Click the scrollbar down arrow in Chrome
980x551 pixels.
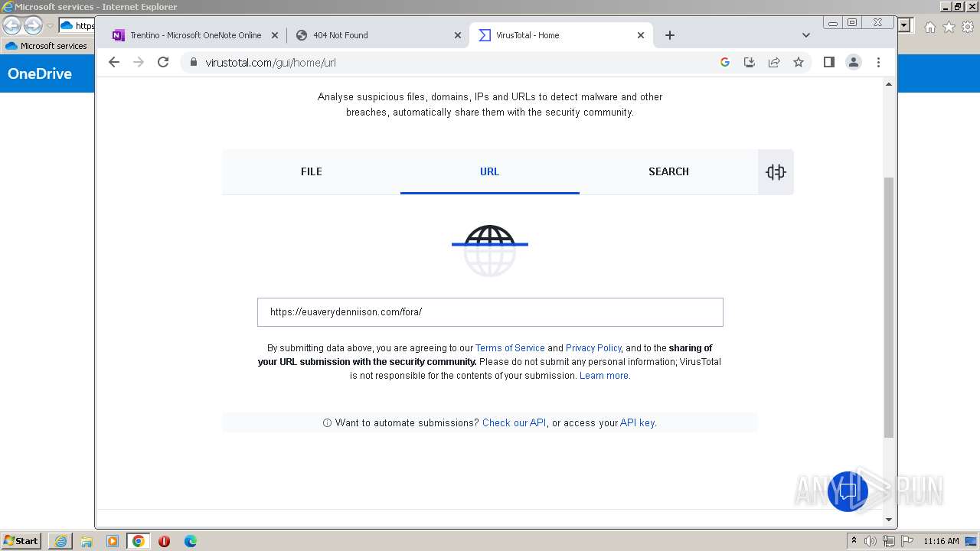coord(889,520)
